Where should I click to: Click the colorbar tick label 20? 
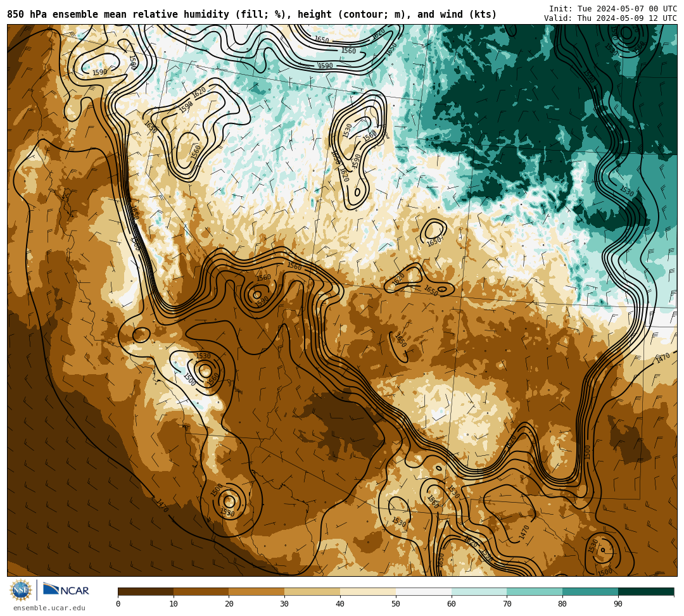tap(229, 604)
